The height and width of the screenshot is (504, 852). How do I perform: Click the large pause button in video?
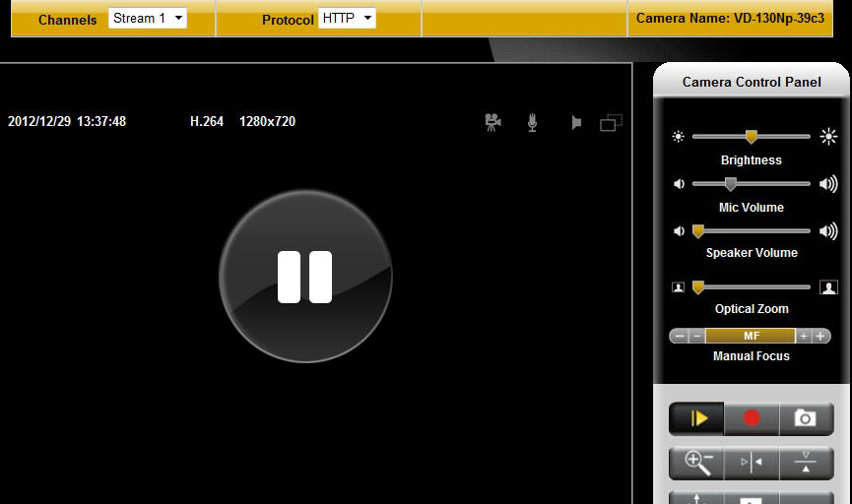pos(304,277)
